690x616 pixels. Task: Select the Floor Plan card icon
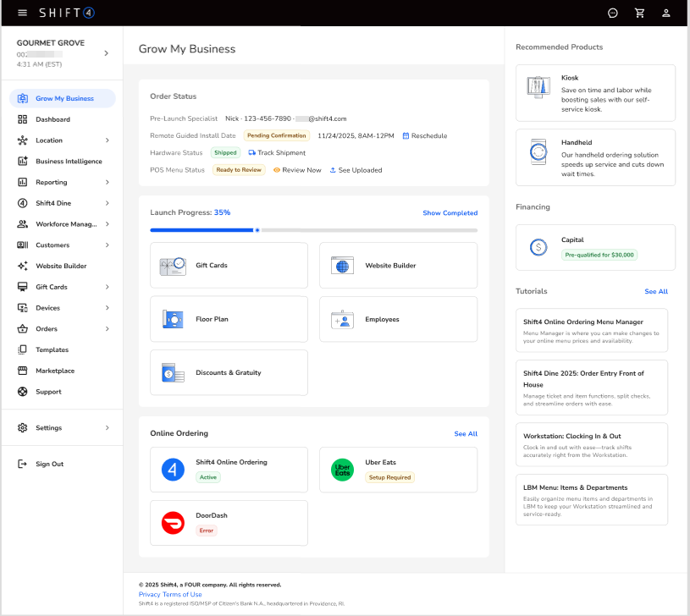(173, 319)
